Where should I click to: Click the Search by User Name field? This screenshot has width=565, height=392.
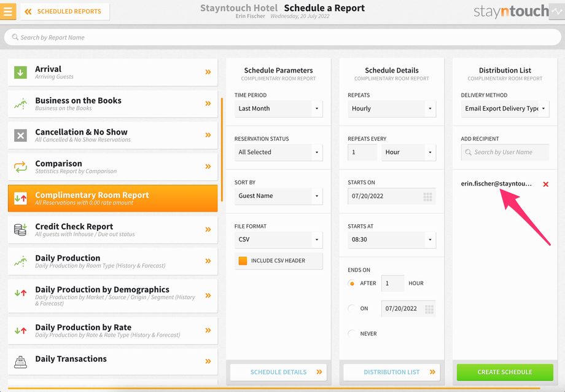(505, 152)
